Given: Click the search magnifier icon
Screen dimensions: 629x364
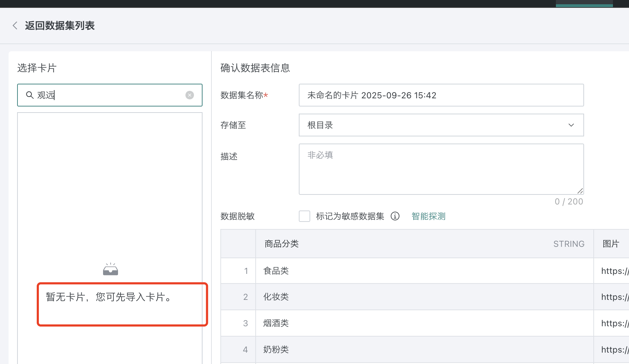Looking at the screenshot, I should tap(30, 95).
